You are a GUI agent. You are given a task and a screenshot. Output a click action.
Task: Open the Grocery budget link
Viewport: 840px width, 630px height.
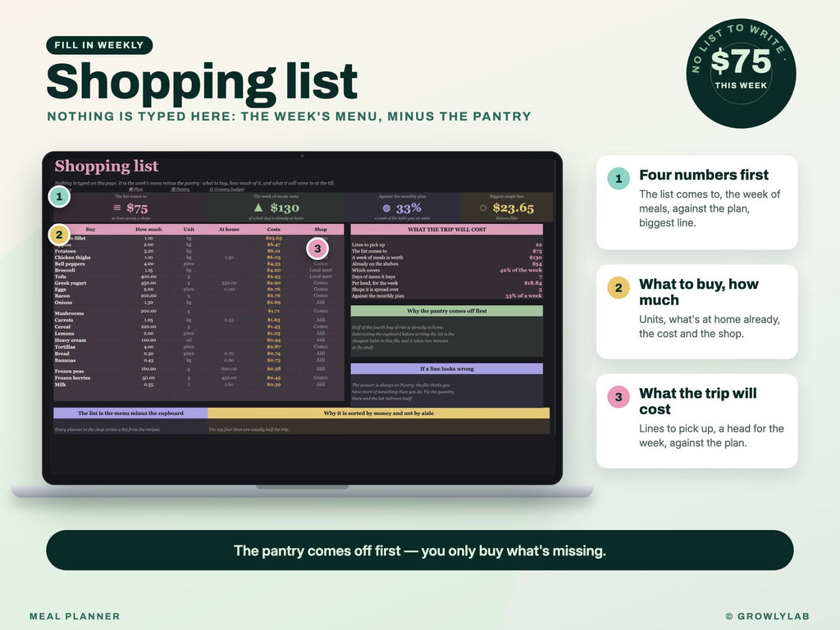[x=227, y=189]
